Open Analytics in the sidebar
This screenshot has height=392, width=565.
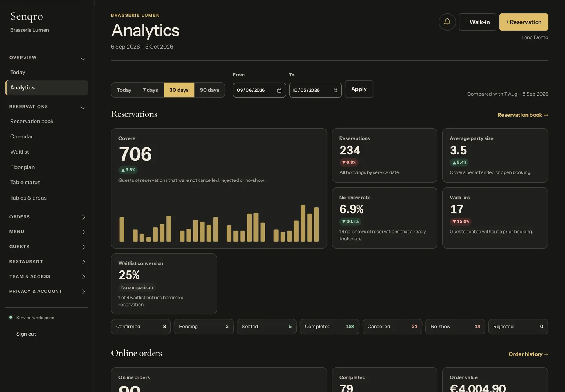(47, 88)
